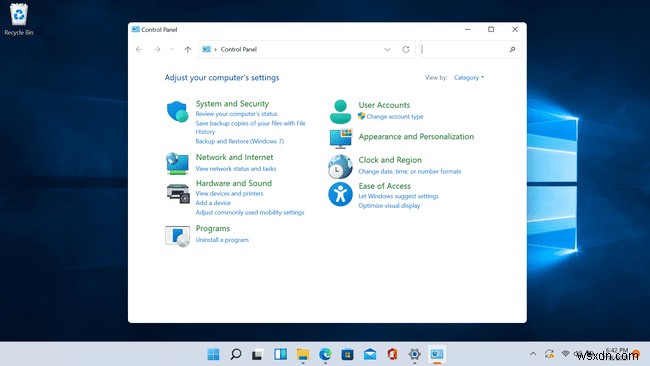
Task: Click Change account type
Action: (395, 117)
